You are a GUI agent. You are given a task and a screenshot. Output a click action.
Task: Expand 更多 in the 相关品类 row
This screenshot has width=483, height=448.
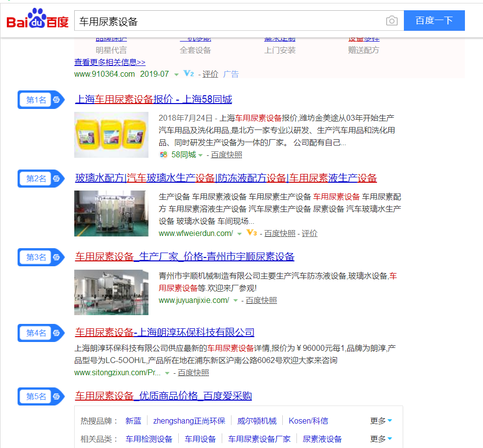(x=381, y=439)
